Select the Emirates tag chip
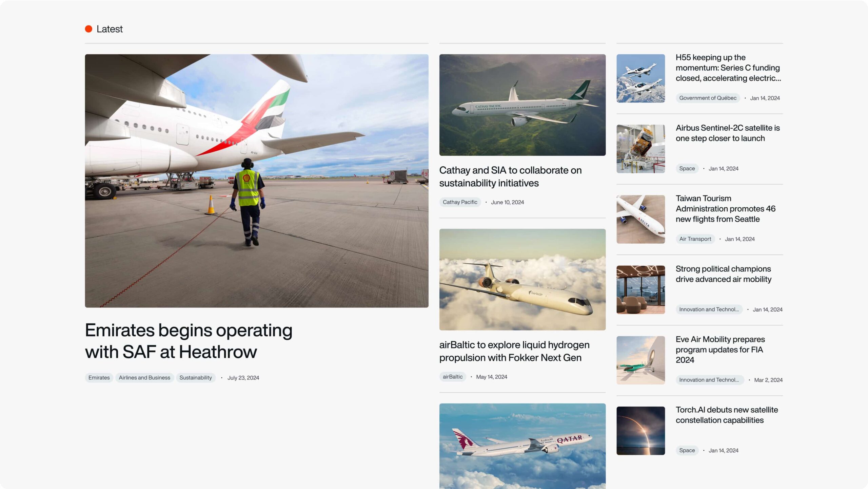 pyautogui.click(x=99, y=378)
